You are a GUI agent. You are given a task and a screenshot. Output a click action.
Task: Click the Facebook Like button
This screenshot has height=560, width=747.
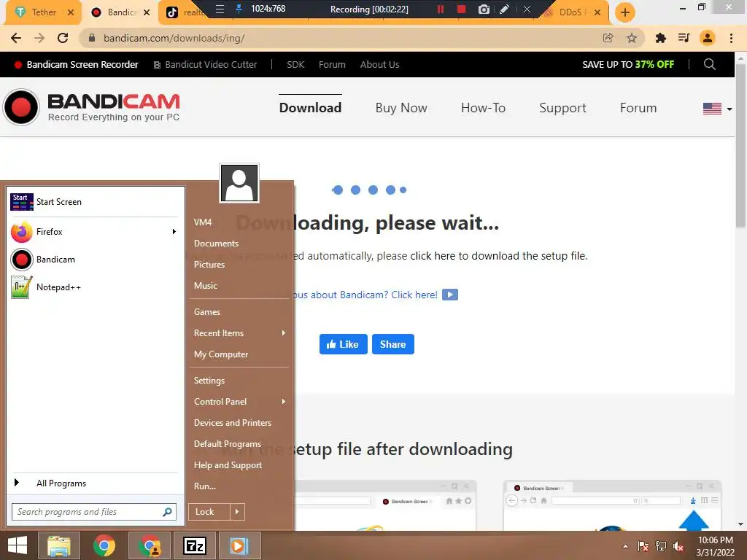343,344
